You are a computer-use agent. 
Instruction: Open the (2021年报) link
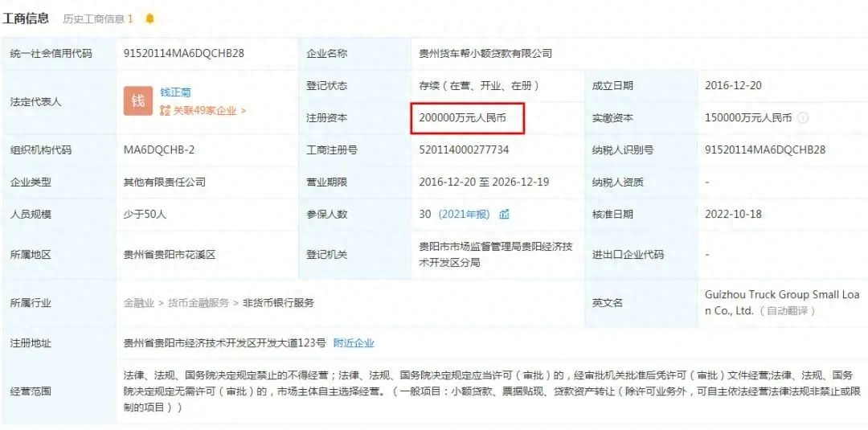click(x=464, y=214)
